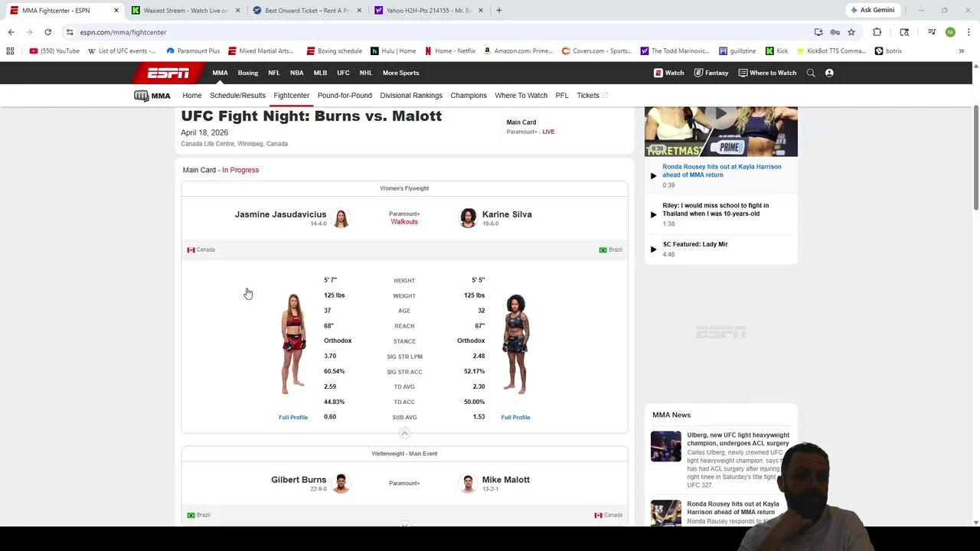Open Where to Watch MMA tab
Screen dimensions: 980x551
521,96
